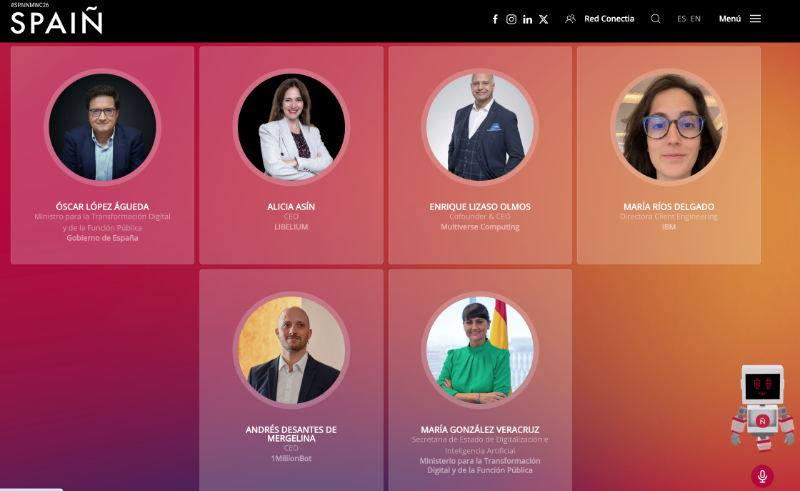Switch language to EN
The image size is (800, 491).
click(695, 19)
